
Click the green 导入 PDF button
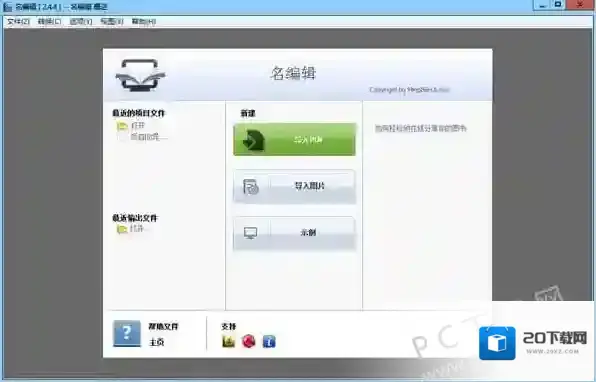(295, 139)
